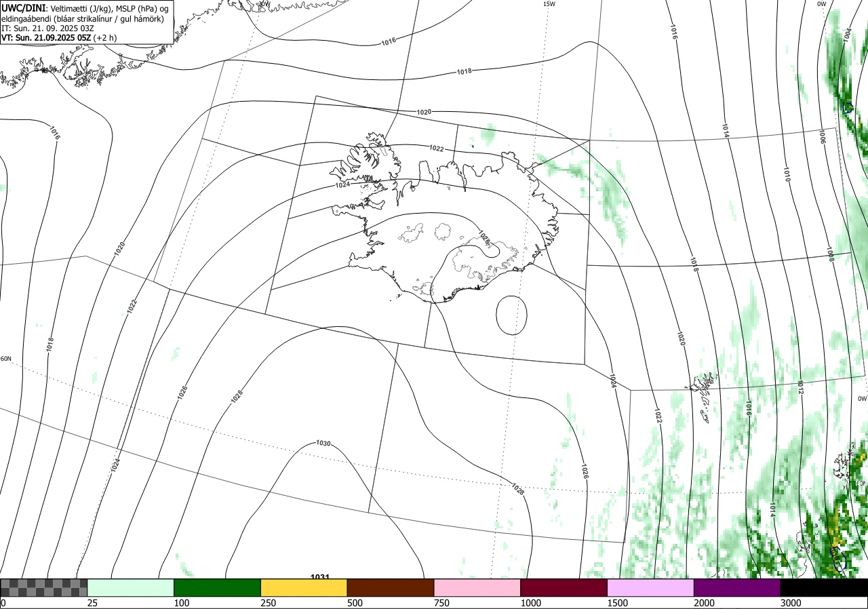Click the '0' legend scale value
The height and width of the screenshot is (609, 868).
3,603
